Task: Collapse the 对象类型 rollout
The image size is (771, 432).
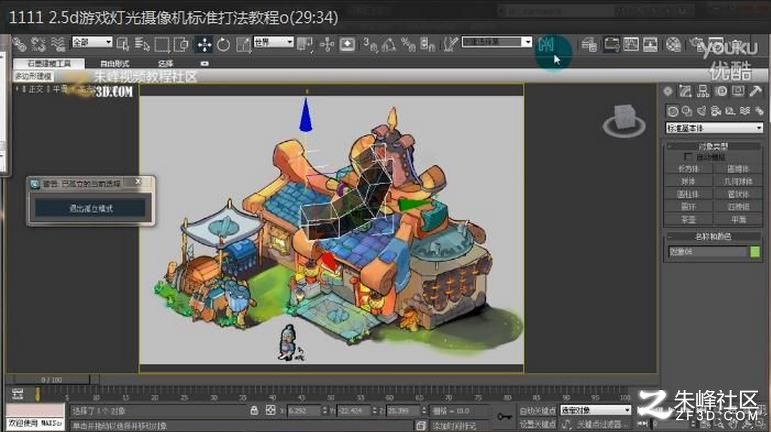Action: [x=713, y=146]
